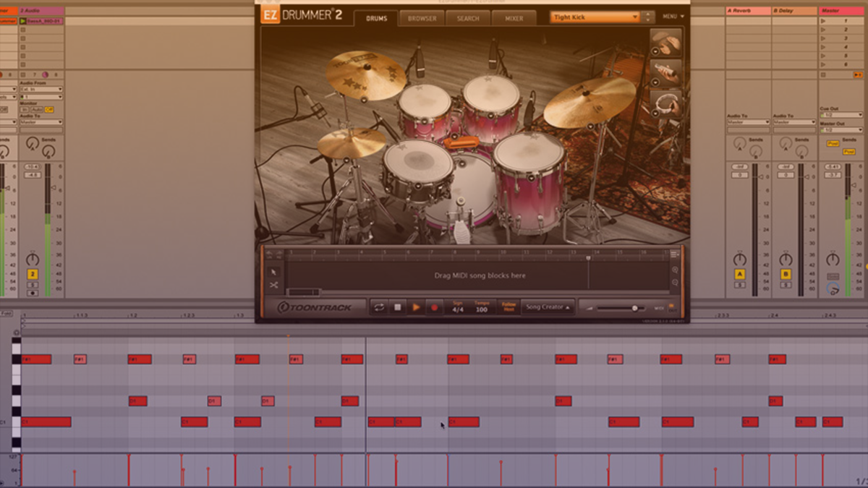The image size is (868, 488).
Task: Zoom in on the EZdrummer song track
Action: pos(675,270)
